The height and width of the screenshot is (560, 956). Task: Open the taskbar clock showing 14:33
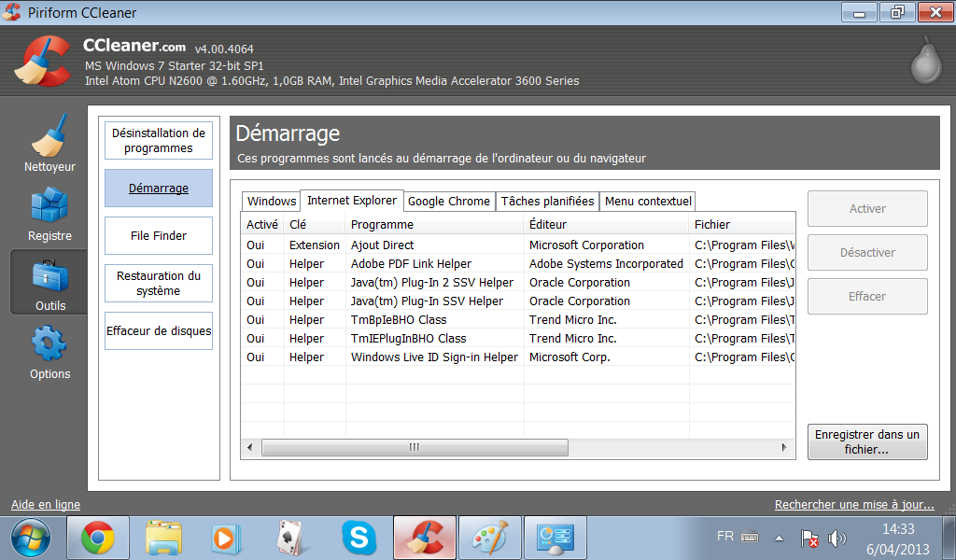898,539
